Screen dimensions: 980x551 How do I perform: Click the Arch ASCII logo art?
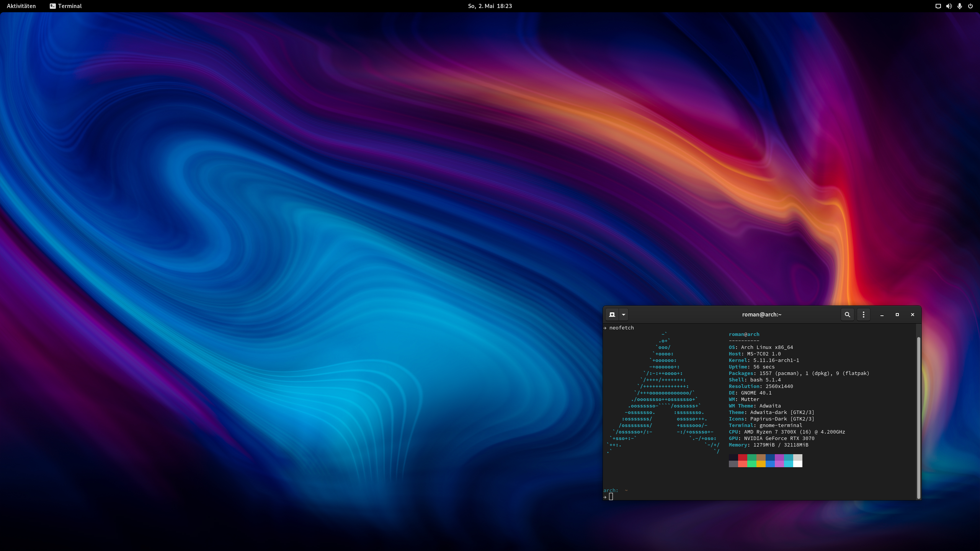click(663, 393)
